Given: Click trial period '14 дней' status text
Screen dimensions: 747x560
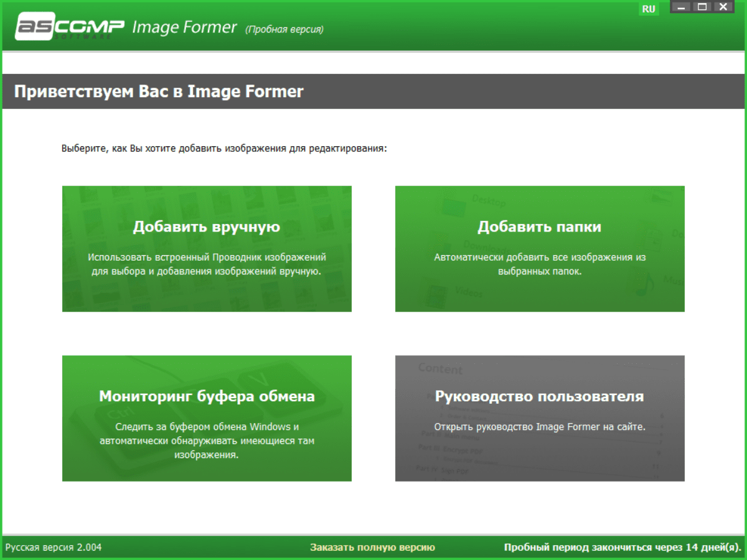Looking at the screenshot, I should [x=622, y=548].
